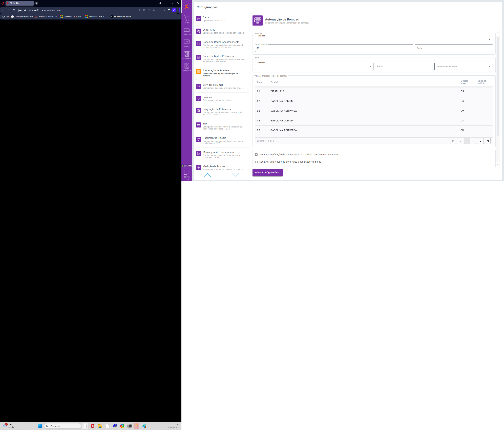Expand Velocidade da porta dropdown

463,66
